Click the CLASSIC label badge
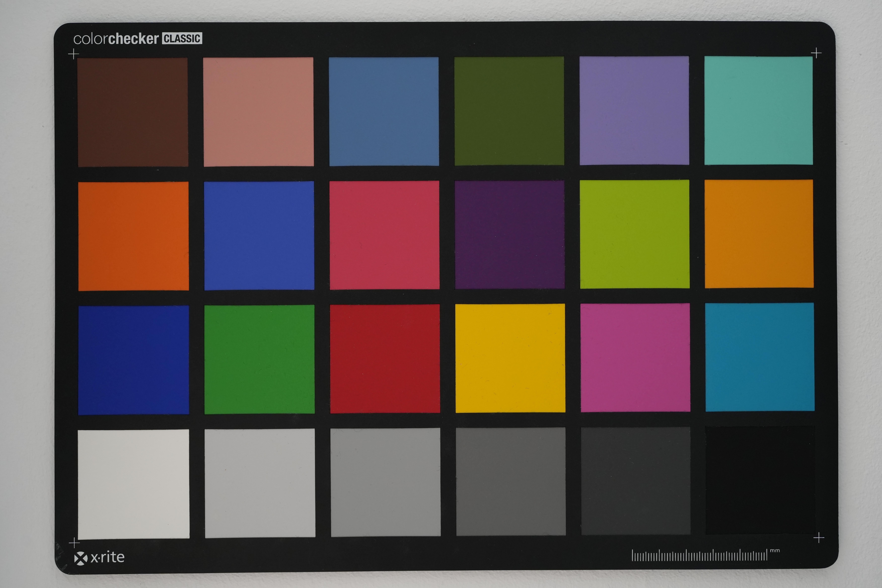The height and width of the screenshot is (588, 882). coord(182,38)
